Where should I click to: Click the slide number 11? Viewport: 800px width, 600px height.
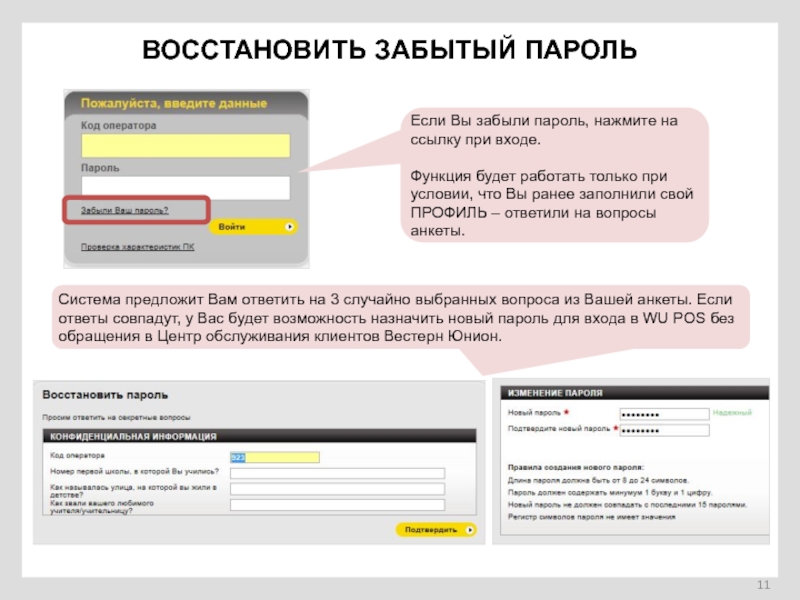click(x=763, y=585)
